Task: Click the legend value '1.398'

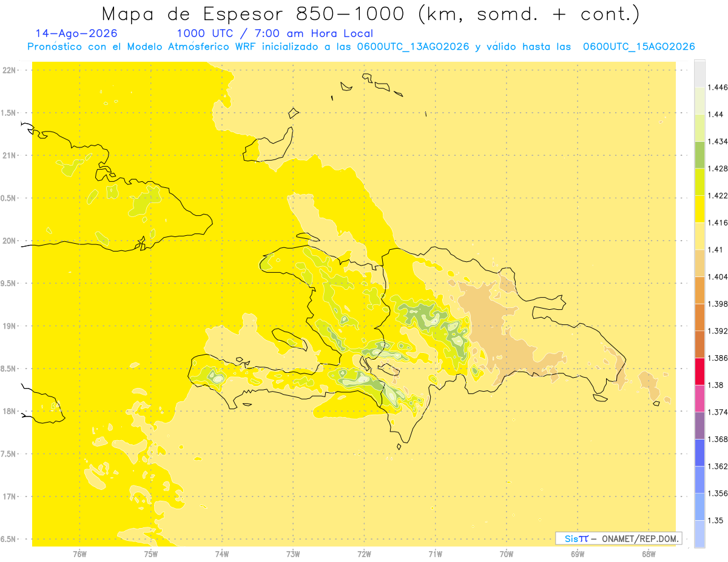Action: point(718,304)
